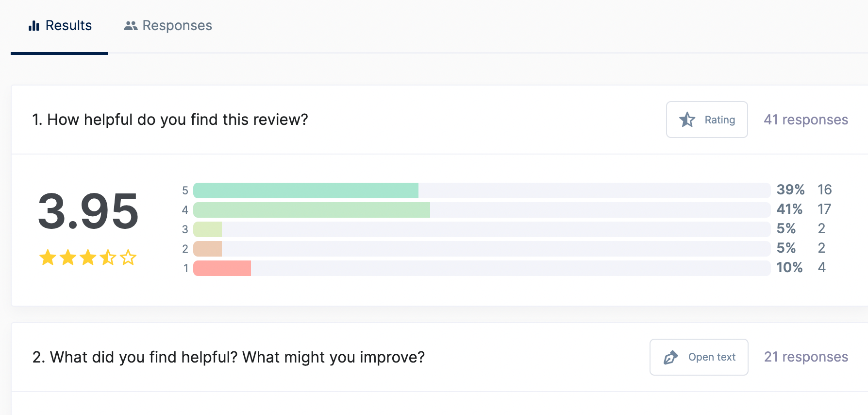The image size is (868, 415).
Task: Click the first gold star under 3.95
Action: tap(48, 257)
